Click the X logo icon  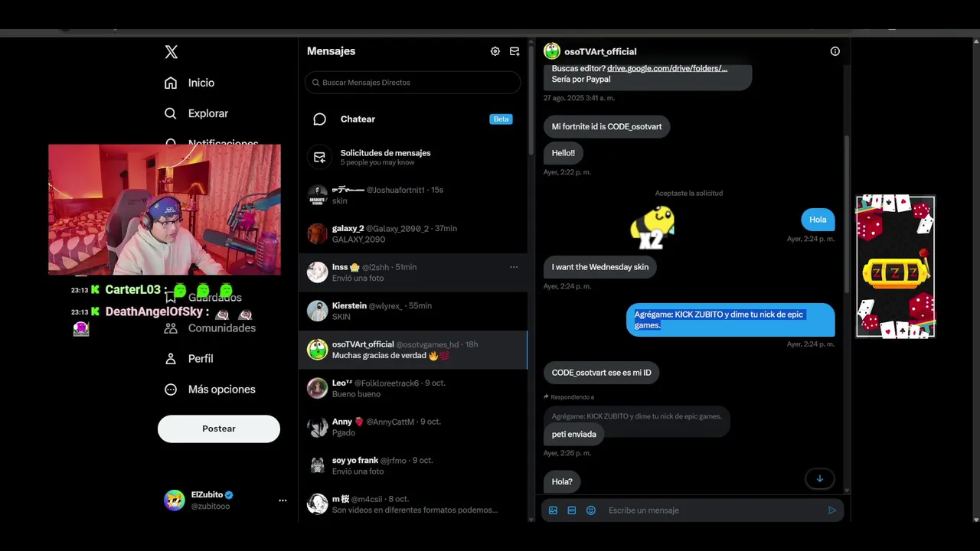(171, 52)
